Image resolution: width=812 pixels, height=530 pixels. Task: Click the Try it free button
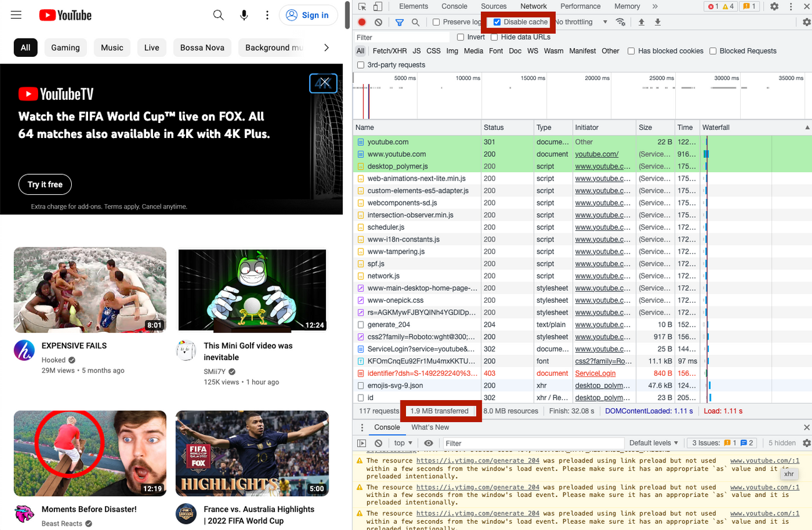pyautogui.click(x=45, y=185)
